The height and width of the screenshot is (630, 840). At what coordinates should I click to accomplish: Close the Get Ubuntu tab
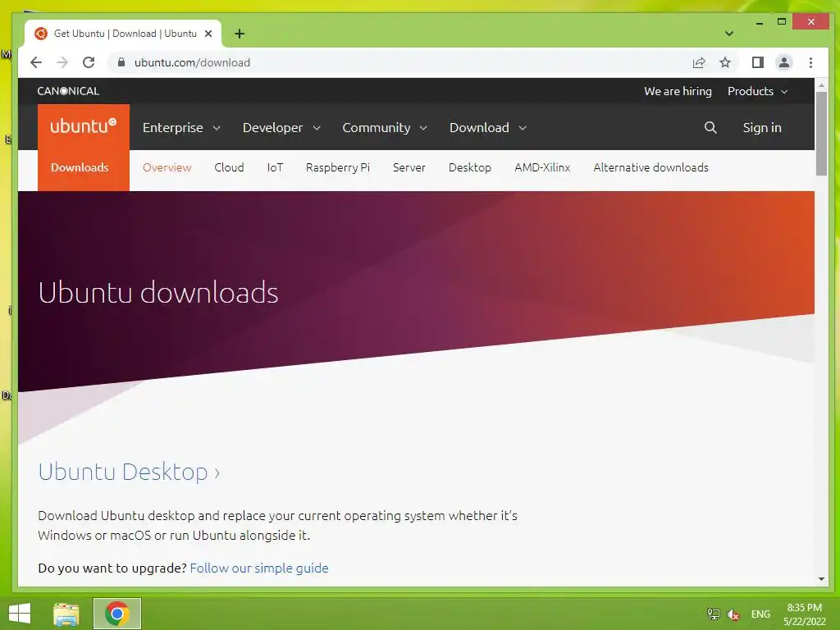[x=208, y=34]
